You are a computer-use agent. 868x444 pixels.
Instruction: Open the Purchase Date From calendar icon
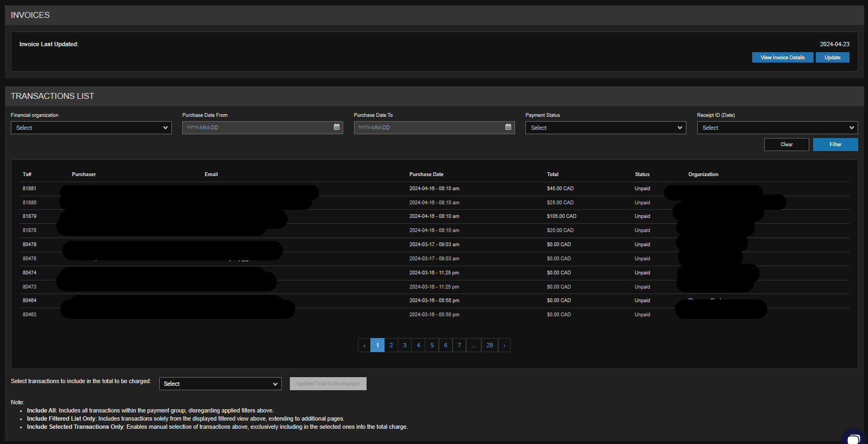(x=337, y=127)
